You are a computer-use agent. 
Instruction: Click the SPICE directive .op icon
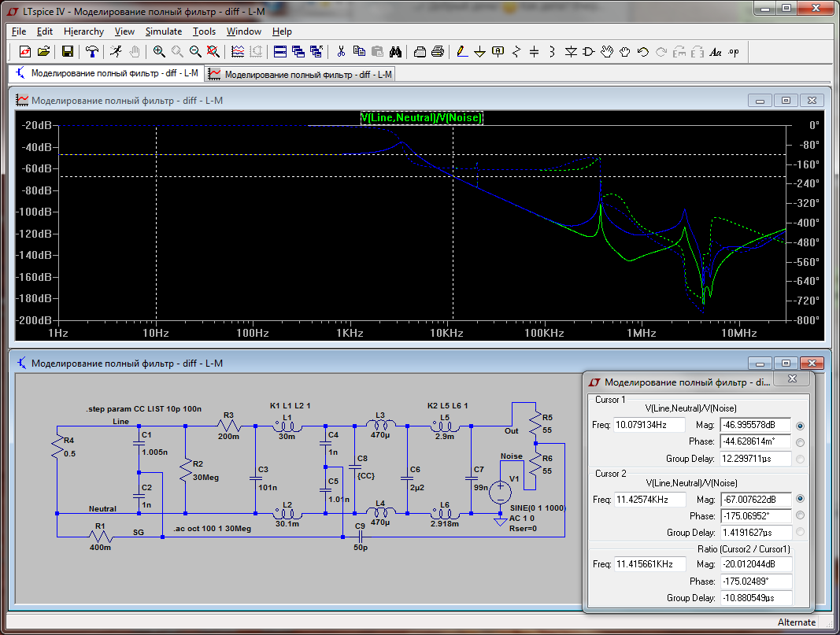[734, 52]
